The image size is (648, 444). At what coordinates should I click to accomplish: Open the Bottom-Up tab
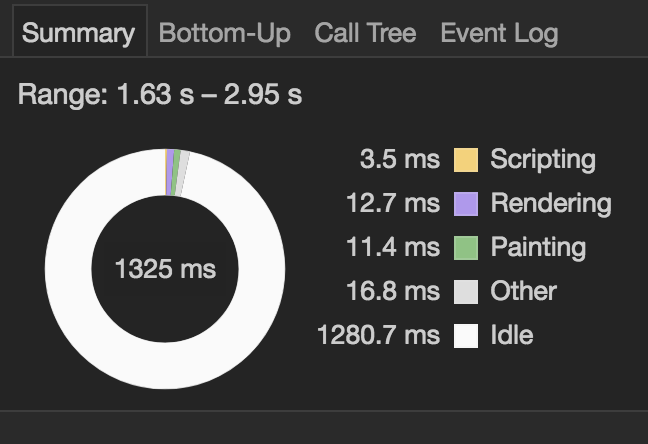pos(224,32)
